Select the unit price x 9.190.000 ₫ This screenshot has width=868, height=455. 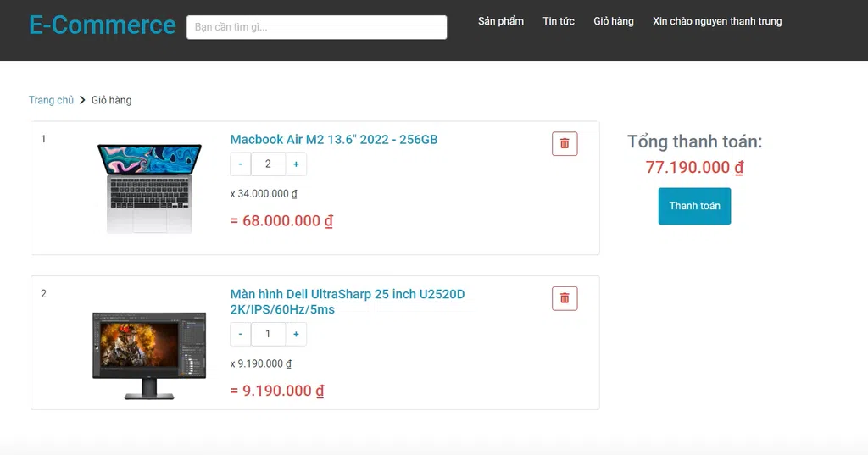(261, 363)
